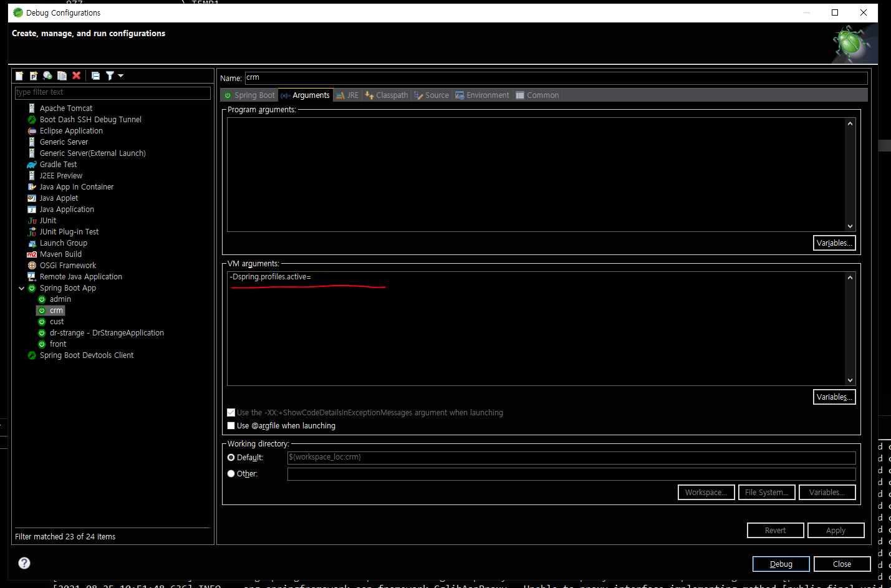Open Variables for VM arguments

(834, 397)
